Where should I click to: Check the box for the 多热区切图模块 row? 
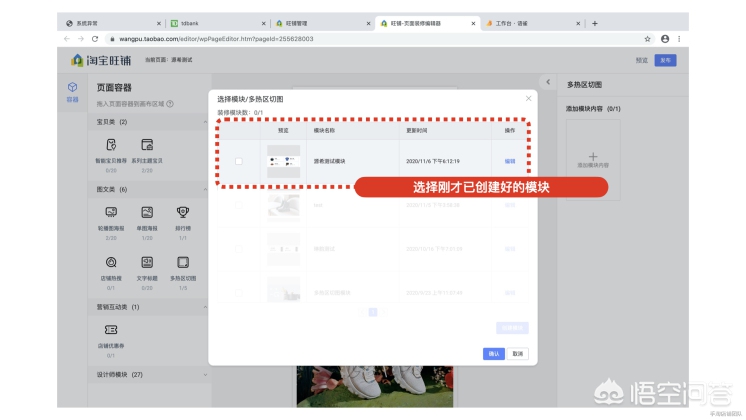point(239,293)
